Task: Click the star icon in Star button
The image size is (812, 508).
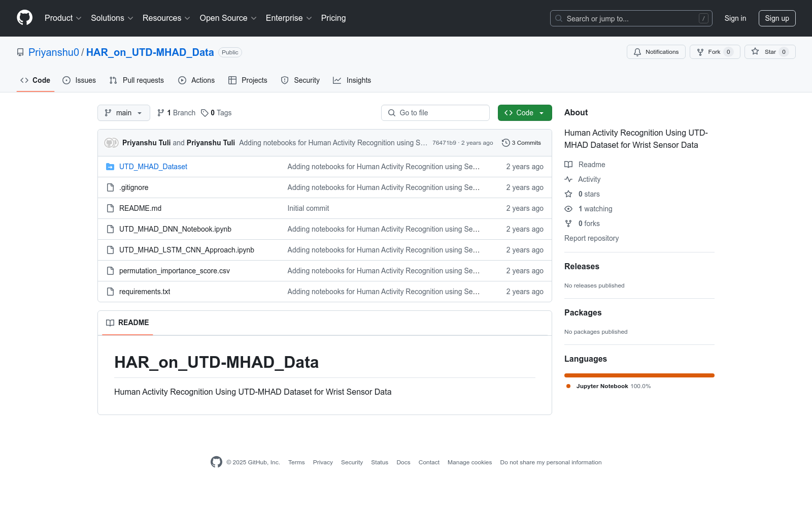Action: (755, 51)
